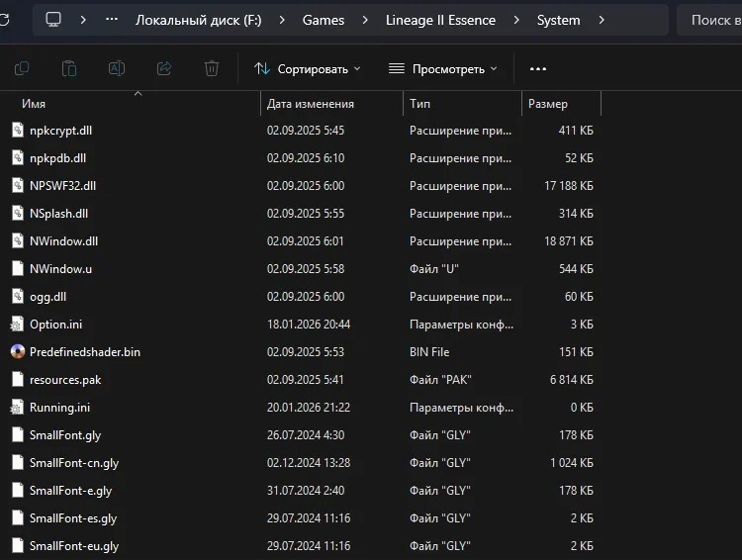The image size is (742, 560).
Task: Expand chevron after System in breadcrumb
Action: pyautogui.click(x=602, y=20)
